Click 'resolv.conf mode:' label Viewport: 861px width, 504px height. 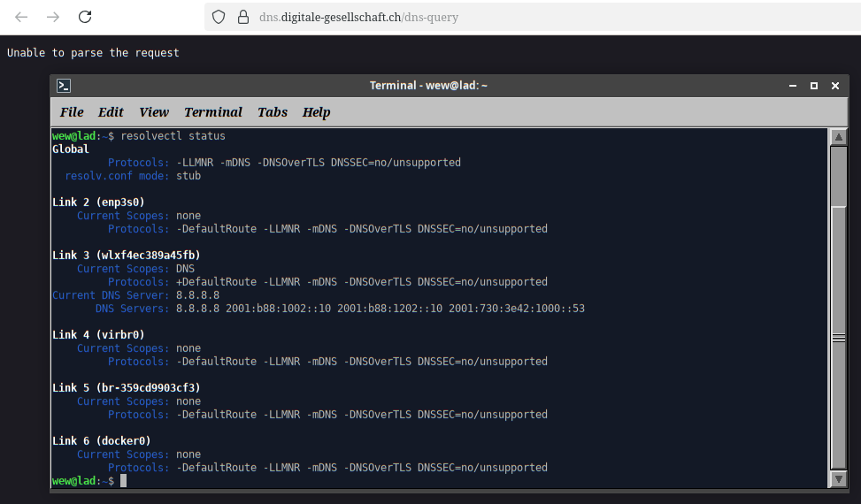click(117, 175)
